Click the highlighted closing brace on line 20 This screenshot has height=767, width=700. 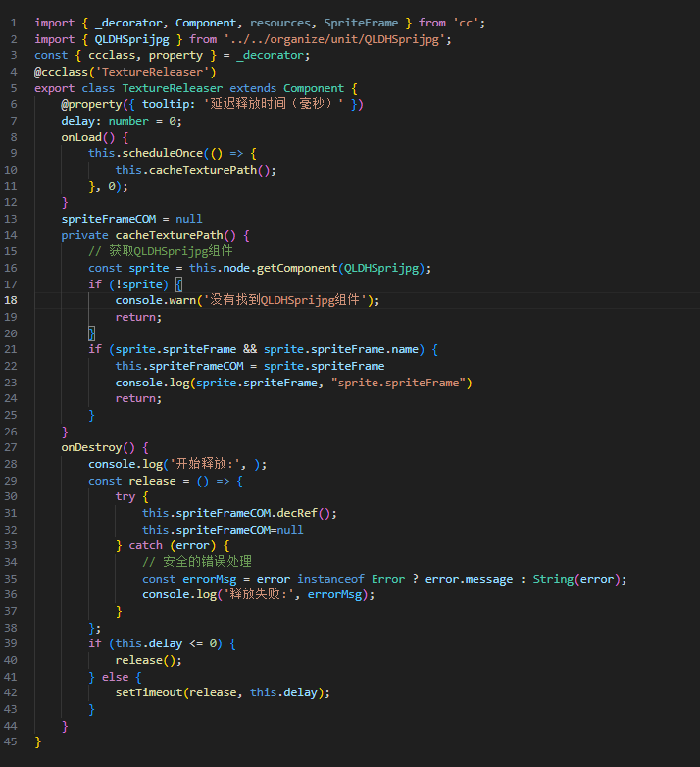pyautogui.click(x=91, y=333)
